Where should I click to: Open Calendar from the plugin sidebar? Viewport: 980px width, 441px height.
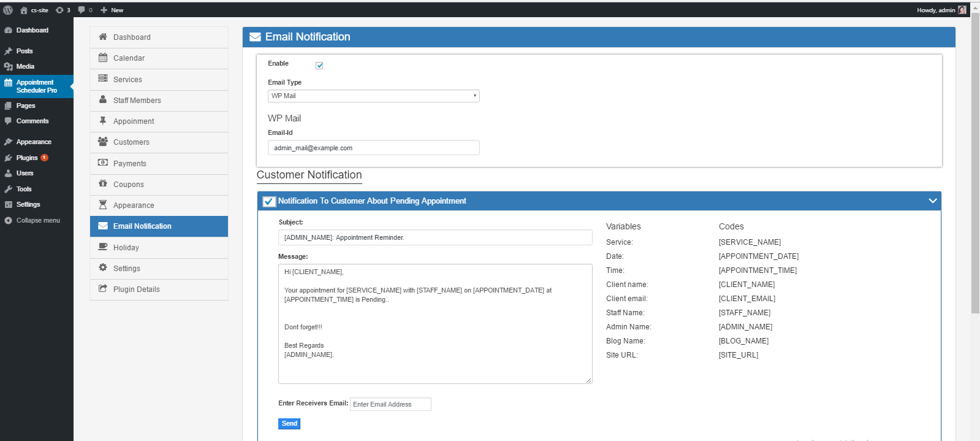point(129,58)
